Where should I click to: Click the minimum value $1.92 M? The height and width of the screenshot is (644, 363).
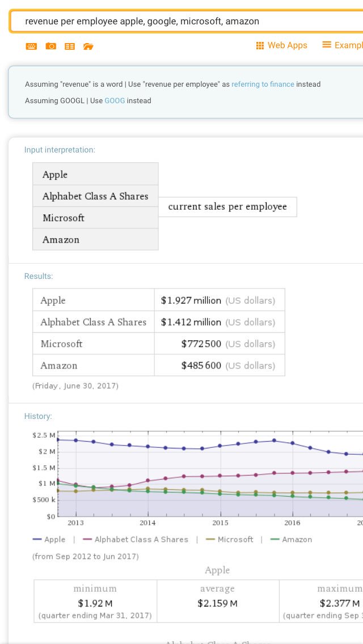point(95,603)
